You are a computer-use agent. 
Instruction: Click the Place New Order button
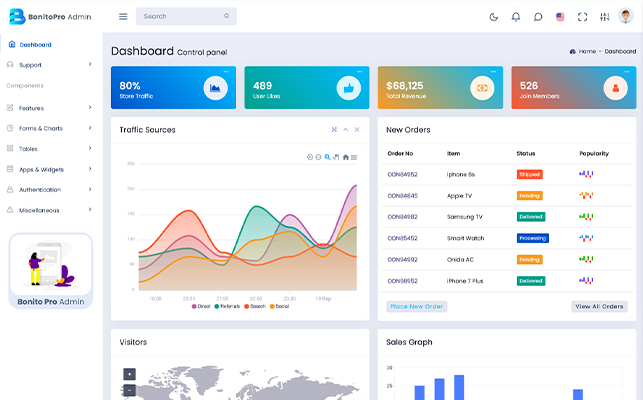(x=417, y=306)
